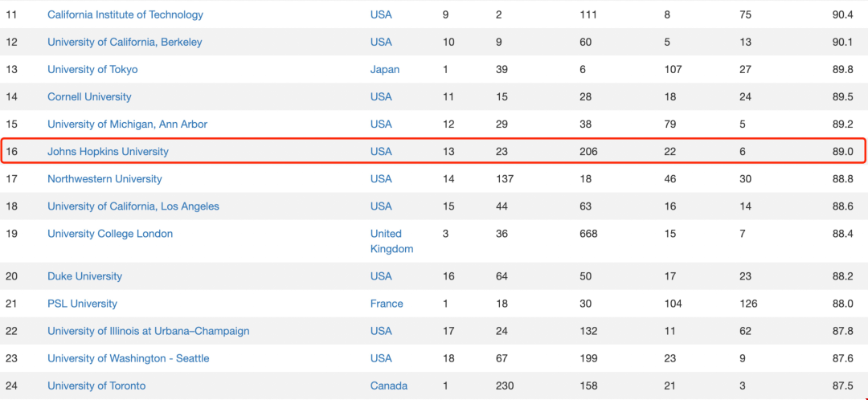Open the California Institute of Technology link

pos(125,15)
